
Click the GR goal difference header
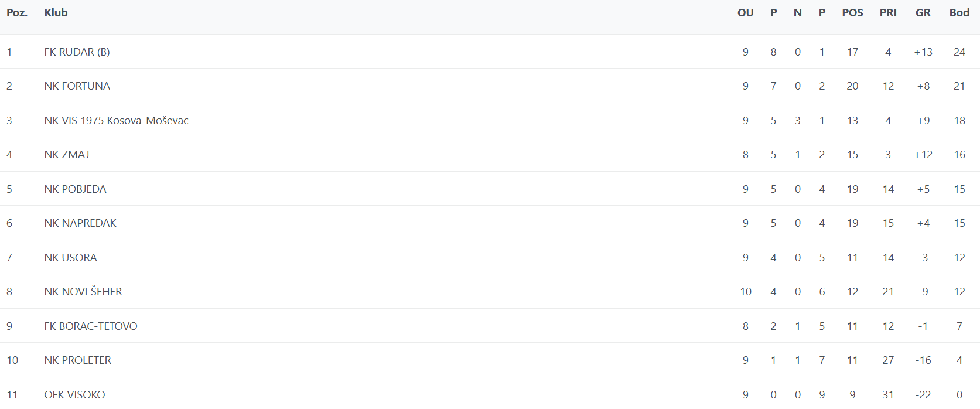point(923,13)
